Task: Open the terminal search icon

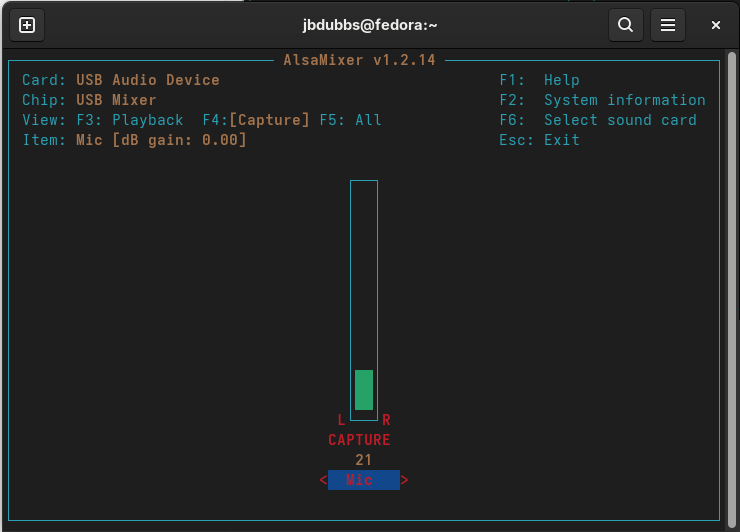Action: tap(625, 25)
